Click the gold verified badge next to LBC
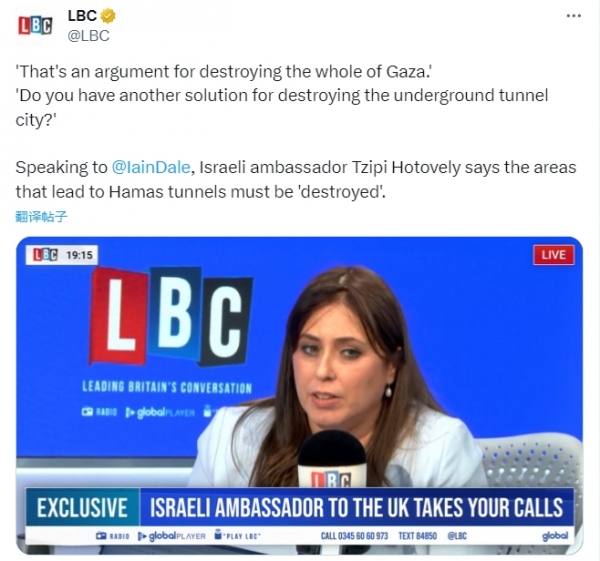The height and width of the screenshot is (561, 600). (x=108, y=16)
